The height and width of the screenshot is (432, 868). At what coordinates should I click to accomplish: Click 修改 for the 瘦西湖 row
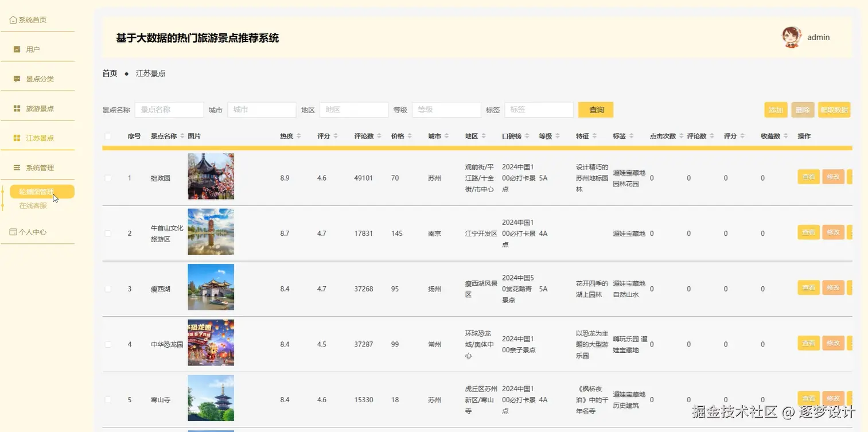[x=833, y=287]
